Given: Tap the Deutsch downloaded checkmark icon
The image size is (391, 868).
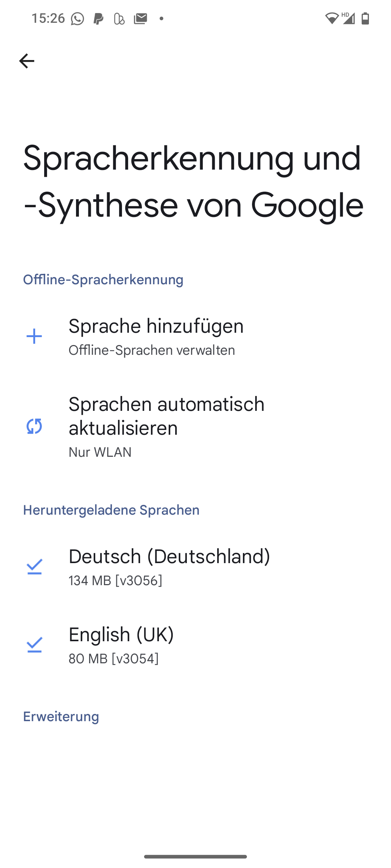Looking at the screenshot, I should click(x=34, y=567).
